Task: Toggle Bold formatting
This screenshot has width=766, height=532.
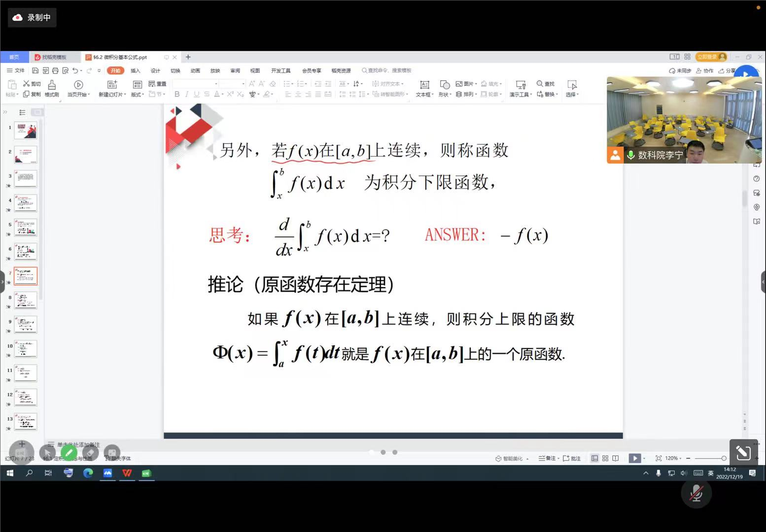Action: pyautogui.click(x=177, y=94)
